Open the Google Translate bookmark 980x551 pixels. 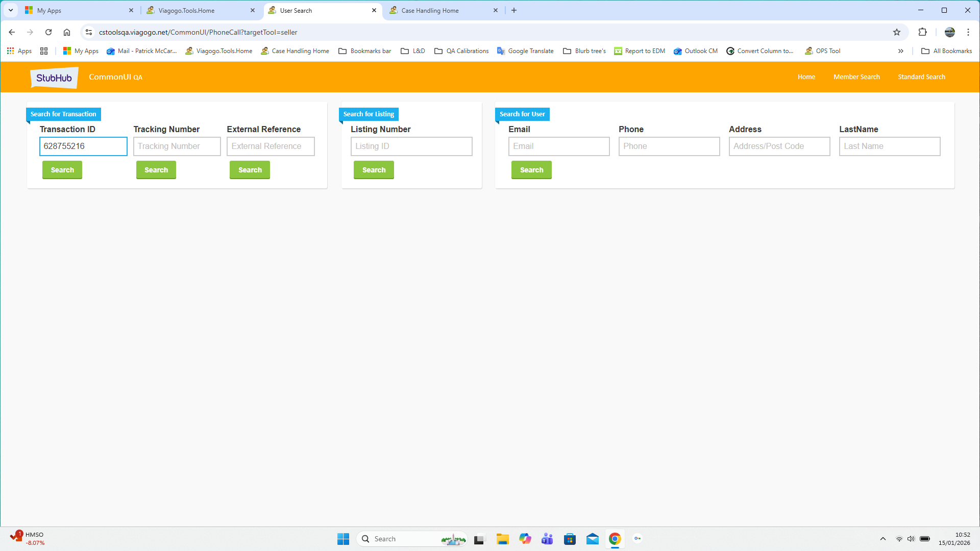[525, 51]
